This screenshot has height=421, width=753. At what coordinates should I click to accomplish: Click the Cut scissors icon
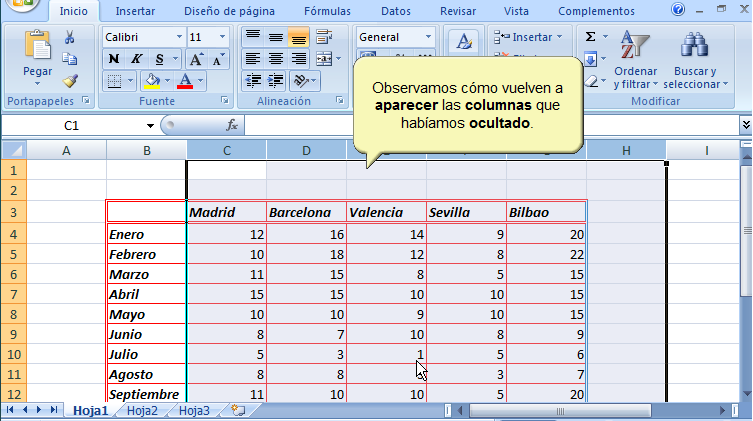tap(70, 37)
